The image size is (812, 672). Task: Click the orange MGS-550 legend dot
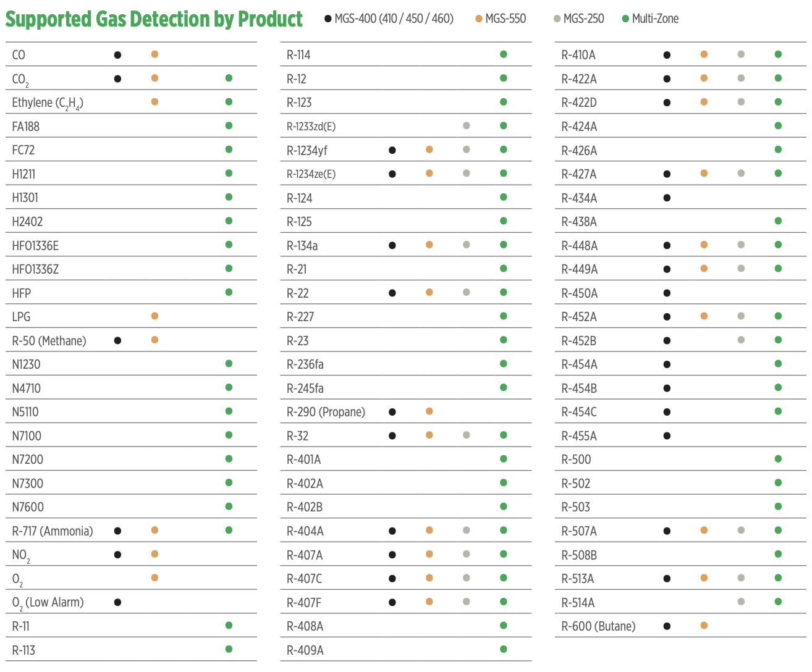pos(479,19)
